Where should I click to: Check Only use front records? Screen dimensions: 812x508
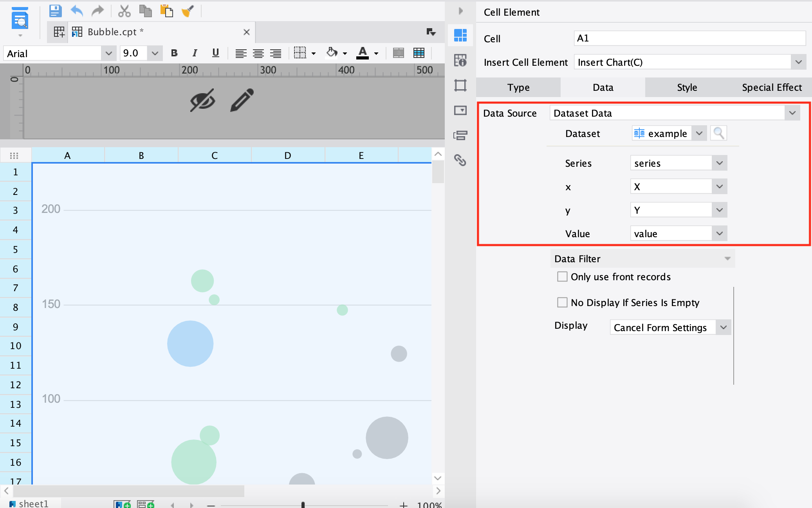click(x=562, y=277)
